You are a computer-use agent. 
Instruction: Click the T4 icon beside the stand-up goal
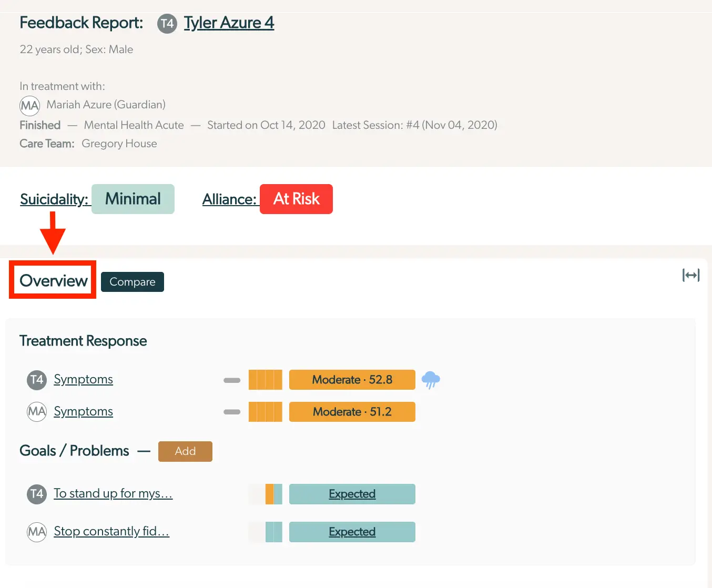[x=36, y=494]
